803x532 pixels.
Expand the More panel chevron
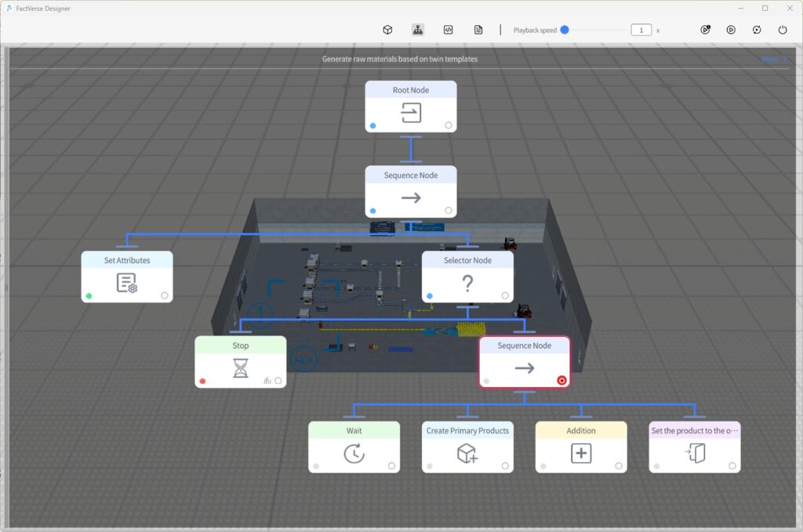point(783,59)
